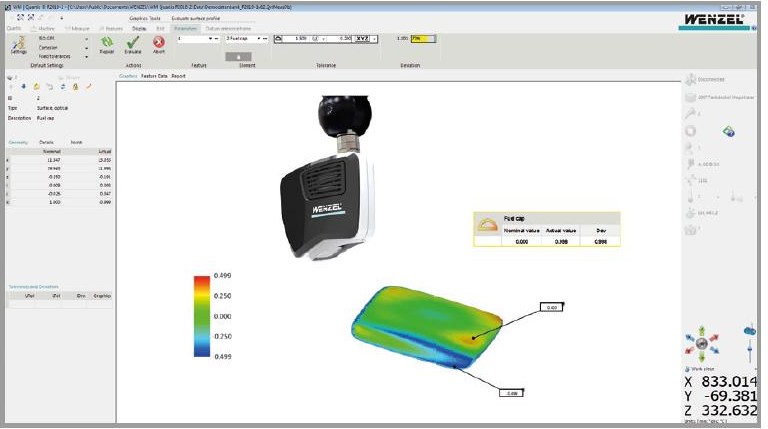Click the gray button below Element dropdown
Image resolution: width=768 pixels, height=429 pixels.
[x=239, y=57]
